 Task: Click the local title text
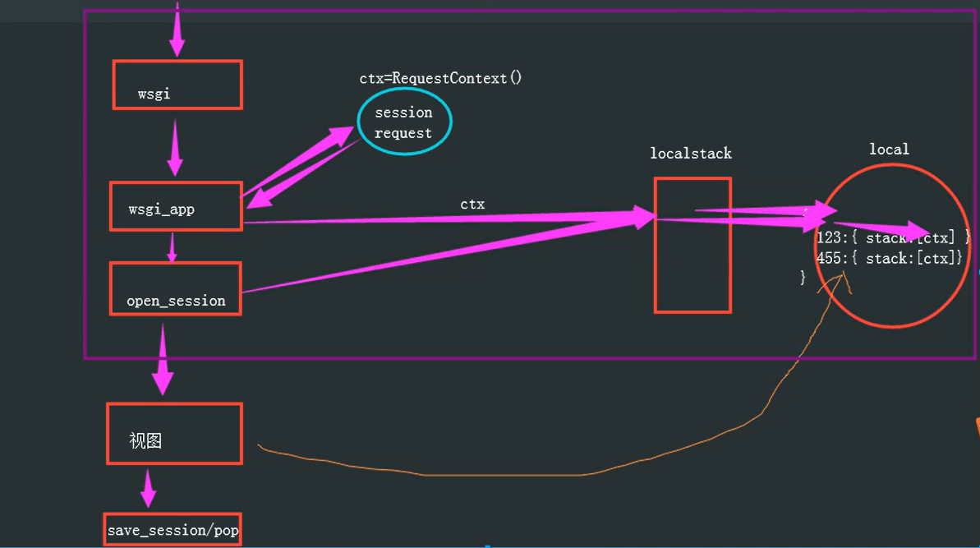click(x=889, y=149)
